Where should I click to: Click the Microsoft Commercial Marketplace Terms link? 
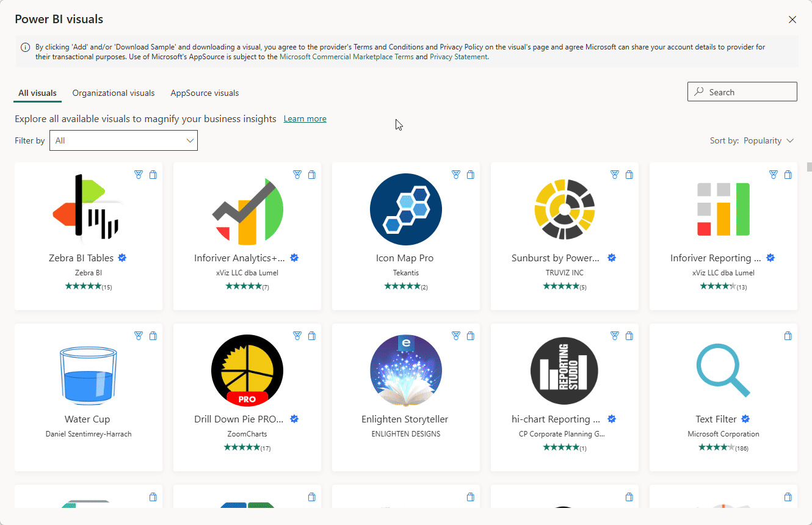click(346, 56)
